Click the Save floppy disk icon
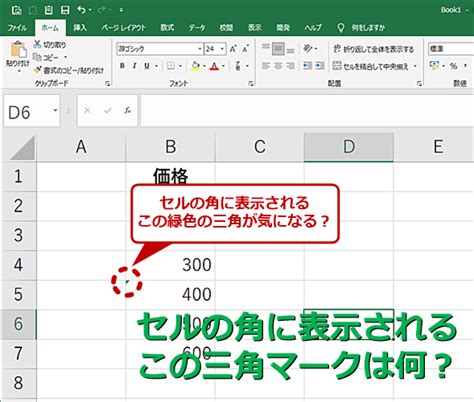474x402 pixels. (65, 10)
